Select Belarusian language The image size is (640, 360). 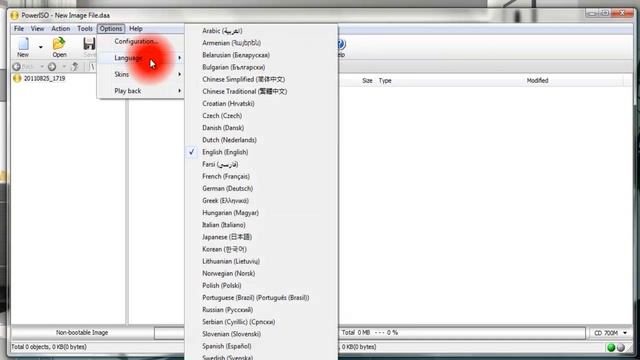coord(261,55)
